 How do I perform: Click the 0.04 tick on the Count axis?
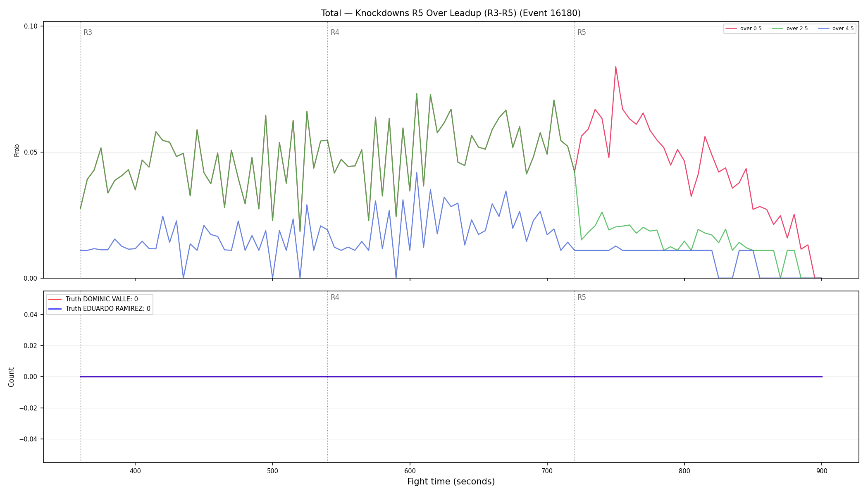pyautogui.click(x=31, y=315)
